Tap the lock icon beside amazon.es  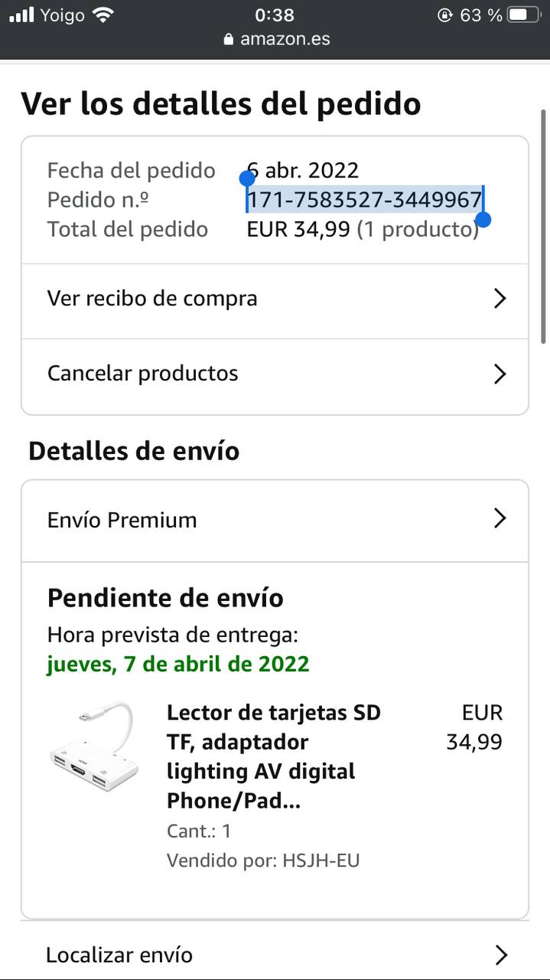[x=228, y=40]
